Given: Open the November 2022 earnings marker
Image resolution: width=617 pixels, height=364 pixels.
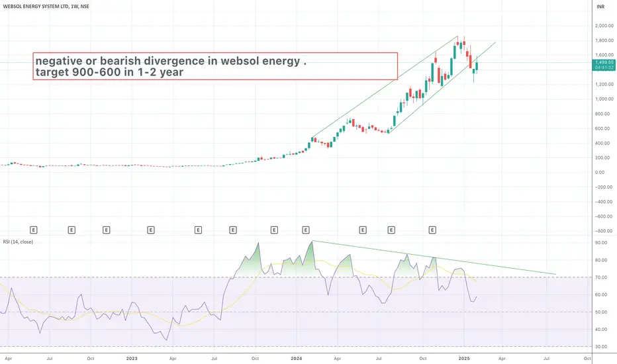Looking at the screenshot, I should point(106,230).
